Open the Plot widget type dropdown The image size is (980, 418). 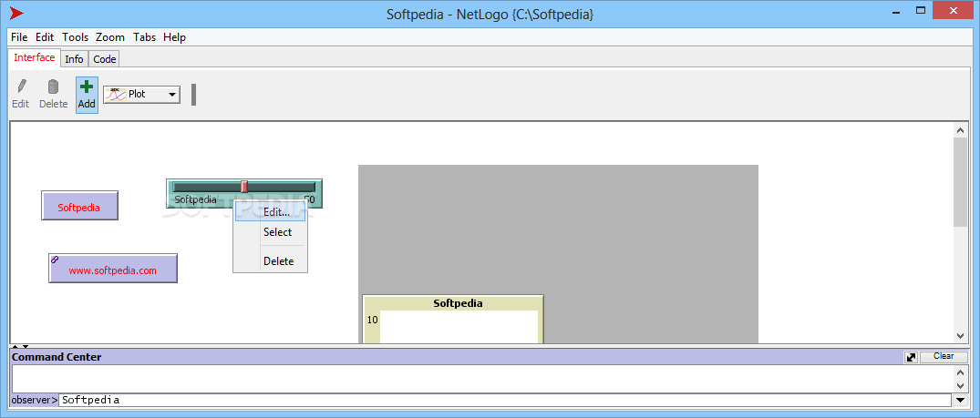click(142, 95)
